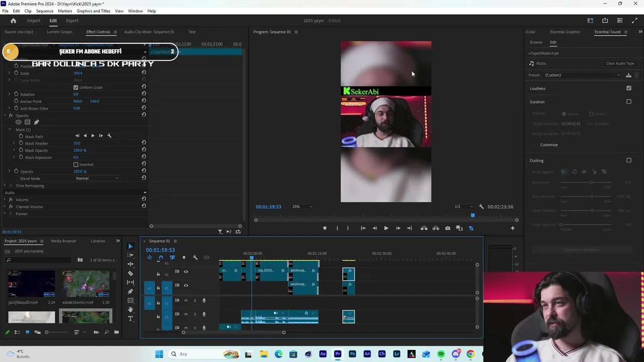This screenshot has width=644, height=362.
Task: Click the Home icon in top bar
Action: point(14,21)
